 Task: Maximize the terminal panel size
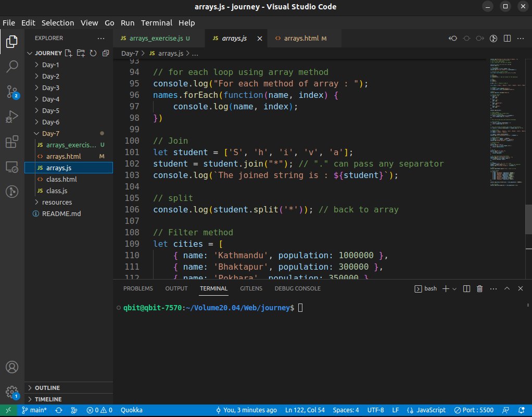coord(507,288)
